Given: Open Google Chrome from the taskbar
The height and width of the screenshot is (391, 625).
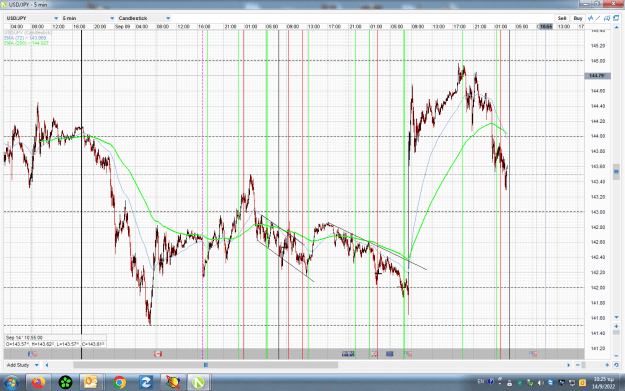Looking at the screenshot, I should (119, 383).
